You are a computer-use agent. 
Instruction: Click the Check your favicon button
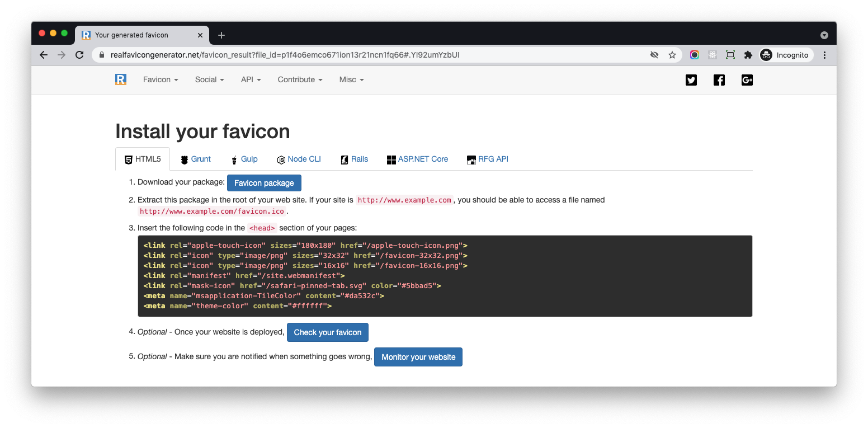click(x=327, y=332)
